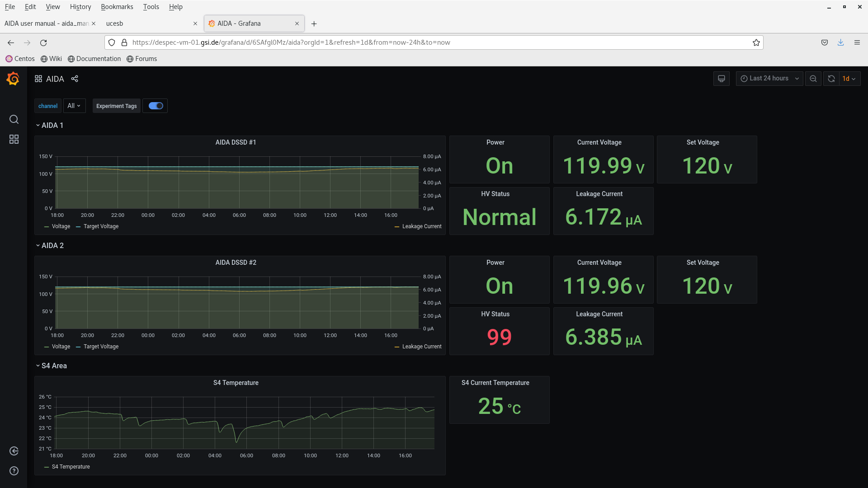Show site security lock information
Screen dimensions: 868x488
tap(124, 42)
